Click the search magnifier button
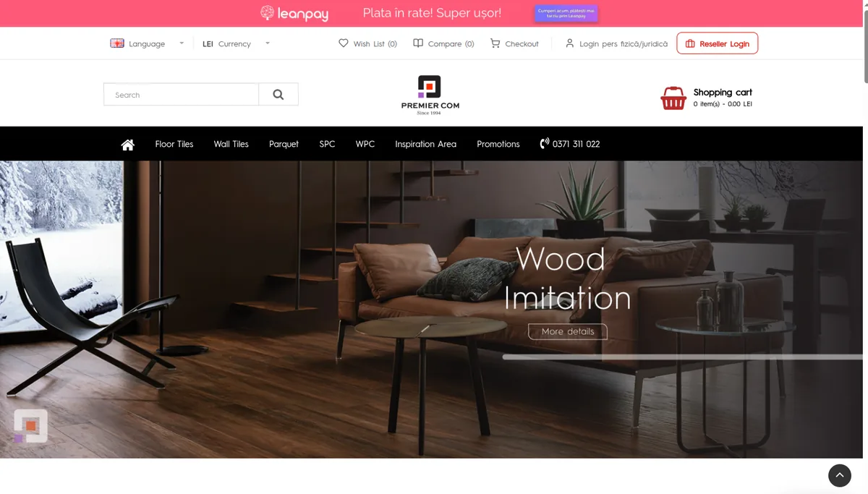This screenshot has height=494, width=868. tap(278, 95)
